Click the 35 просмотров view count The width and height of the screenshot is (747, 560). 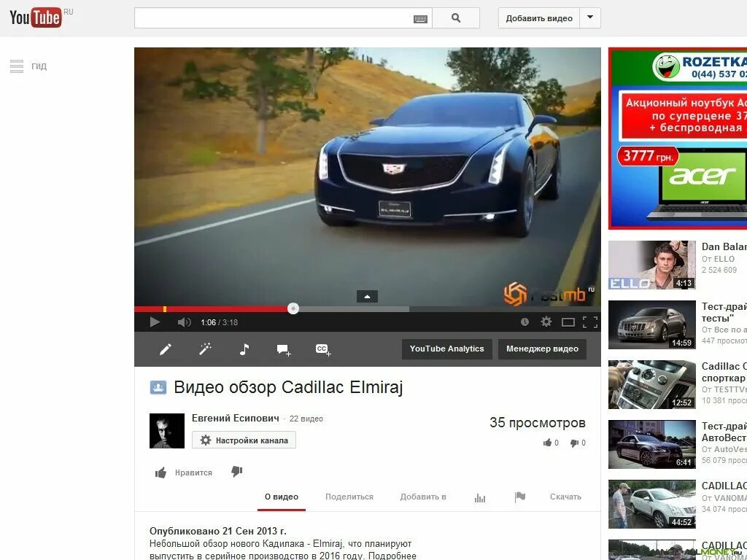tap(538, 423)
